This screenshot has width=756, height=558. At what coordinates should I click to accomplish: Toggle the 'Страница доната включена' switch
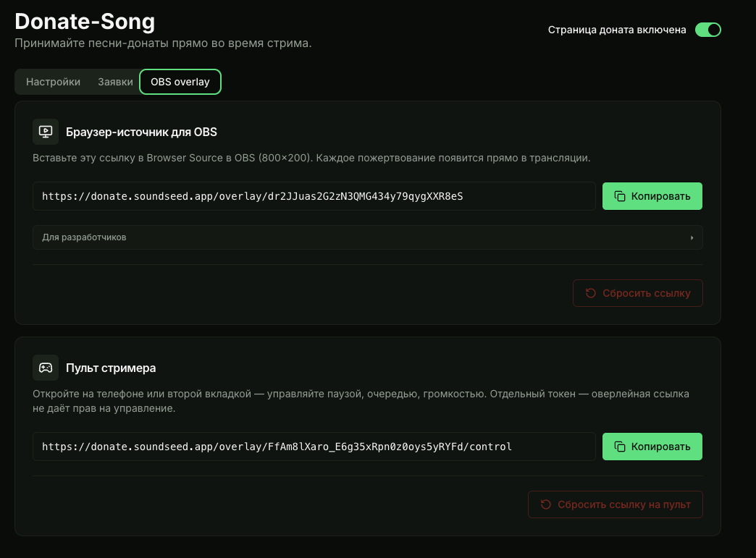(x=707, y=30)
